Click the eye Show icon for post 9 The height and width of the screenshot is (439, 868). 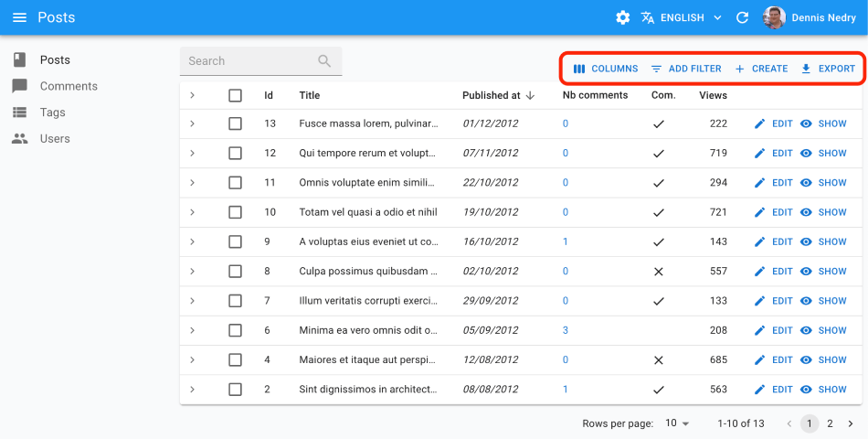point(807,241)
